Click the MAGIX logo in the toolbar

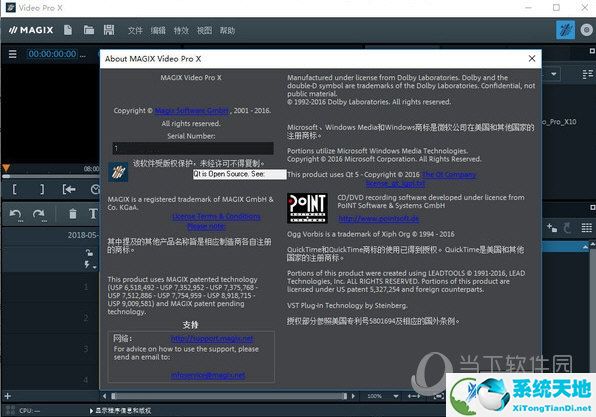point(31,30)
